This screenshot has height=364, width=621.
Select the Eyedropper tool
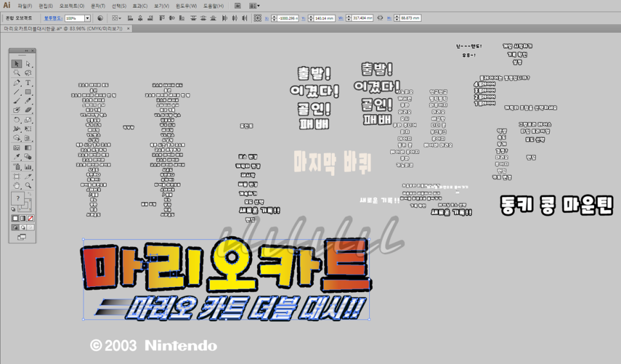[17, 157]
